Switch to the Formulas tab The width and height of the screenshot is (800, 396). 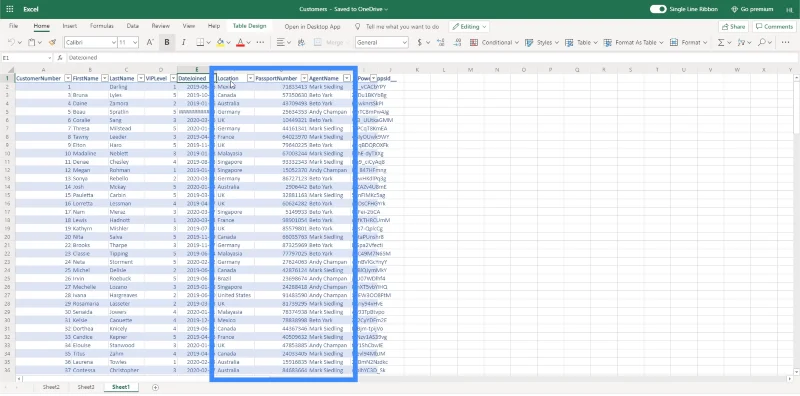click(x=102, y=26)
